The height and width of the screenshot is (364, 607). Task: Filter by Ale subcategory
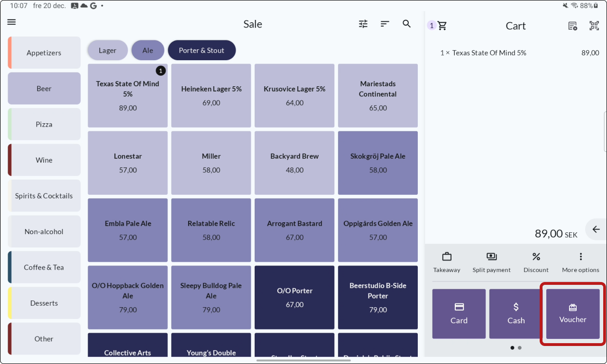148,50
